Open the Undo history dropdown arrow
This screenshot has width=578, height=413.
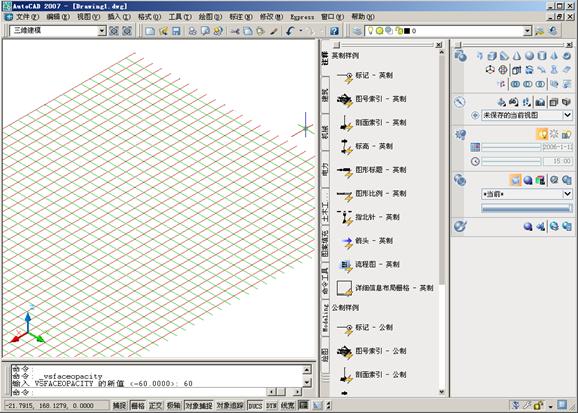point(301,31)
